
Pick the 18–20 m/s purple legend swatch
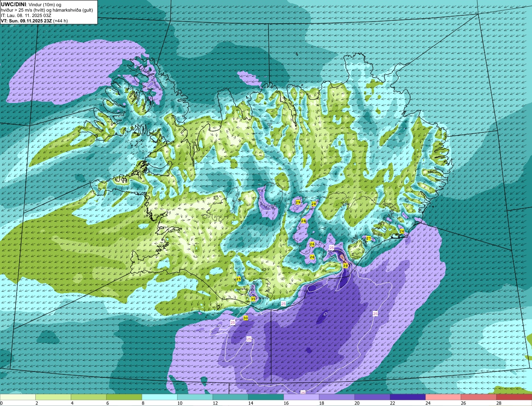337,397
